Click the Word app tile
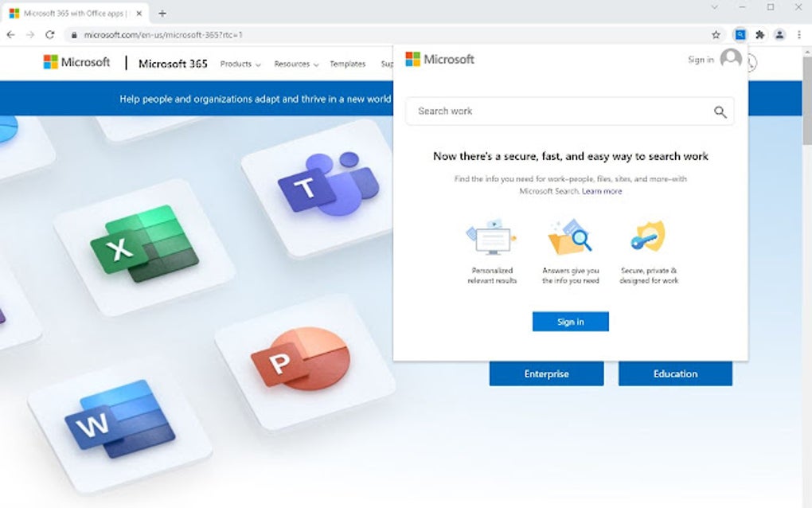 120,428
